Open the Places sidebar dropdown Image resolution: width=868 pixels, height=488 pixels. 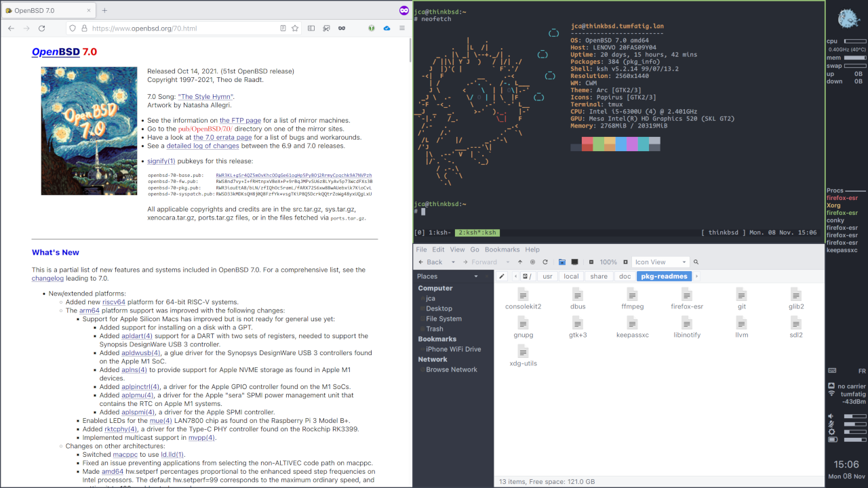(476, 277)
